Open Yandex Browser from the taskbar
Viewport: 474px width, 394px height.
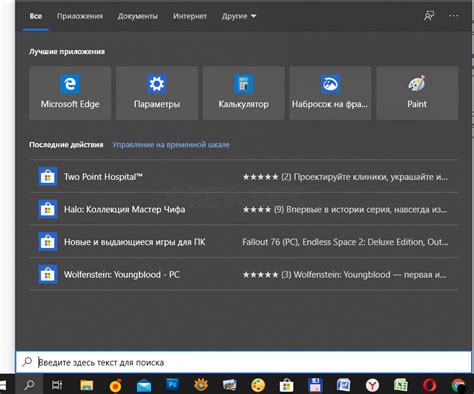tap(372, 385)
